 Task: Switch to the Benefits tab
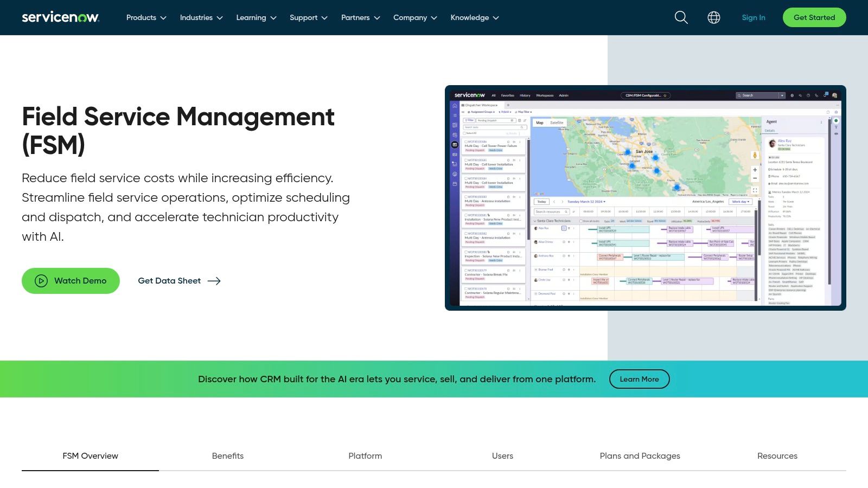pos(228,456)
